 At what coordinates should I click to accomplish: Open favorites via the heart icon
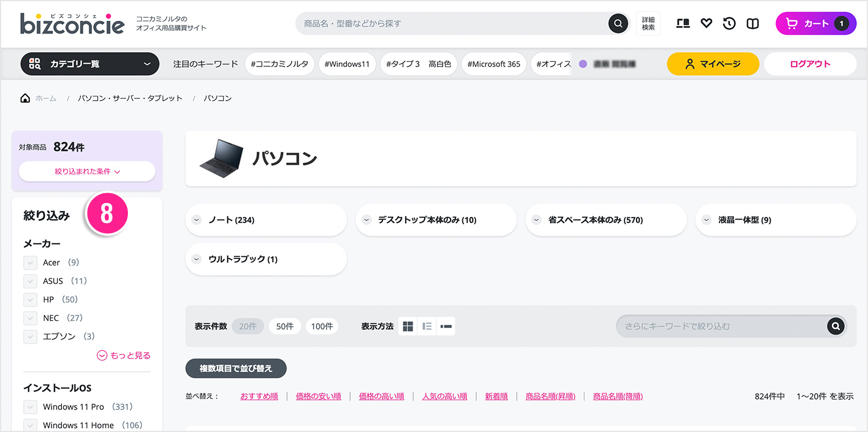click(706, 24)
